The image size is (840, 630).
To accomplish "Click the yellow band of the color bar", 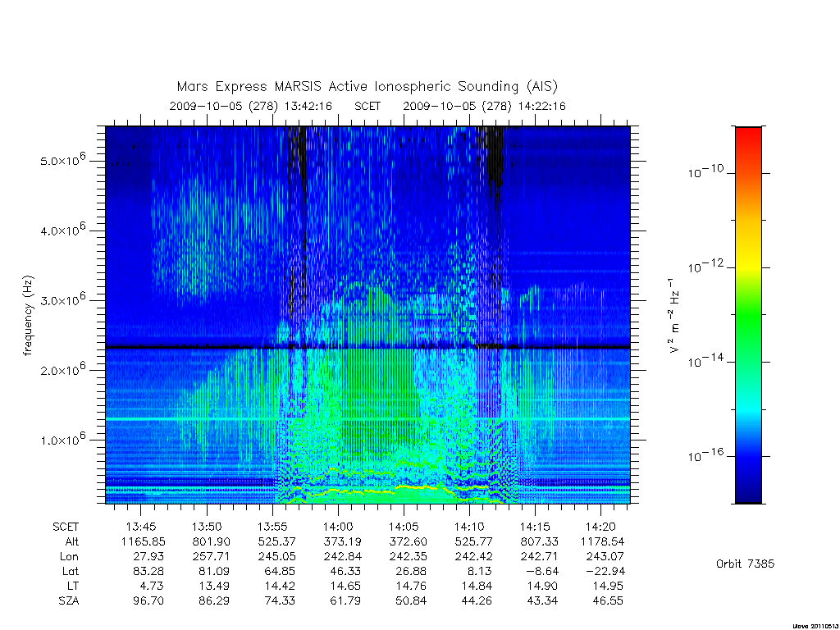I will pos(748,257).
